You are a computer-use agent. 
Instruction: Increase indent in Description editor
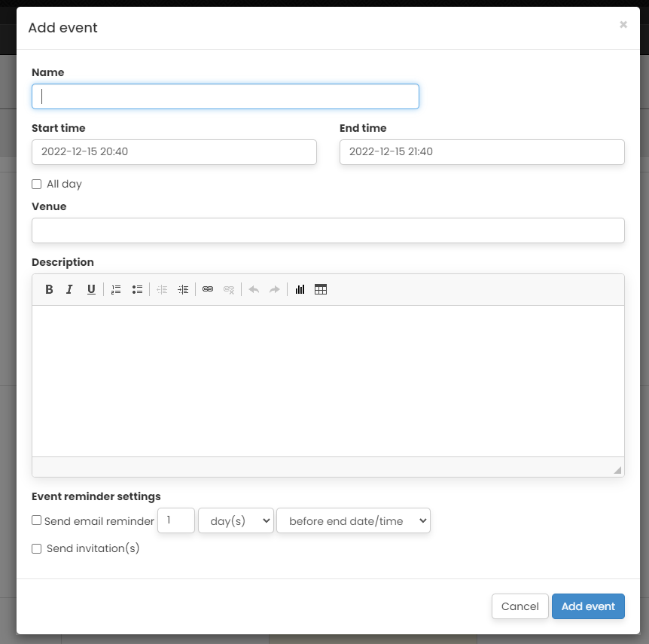[x=183, y=289]
